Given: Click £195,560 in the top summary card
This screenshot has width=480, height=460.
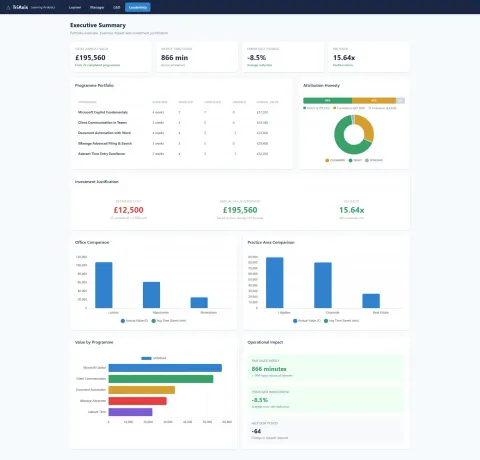Looking at the screenshot, I should (x=90, y=58).
